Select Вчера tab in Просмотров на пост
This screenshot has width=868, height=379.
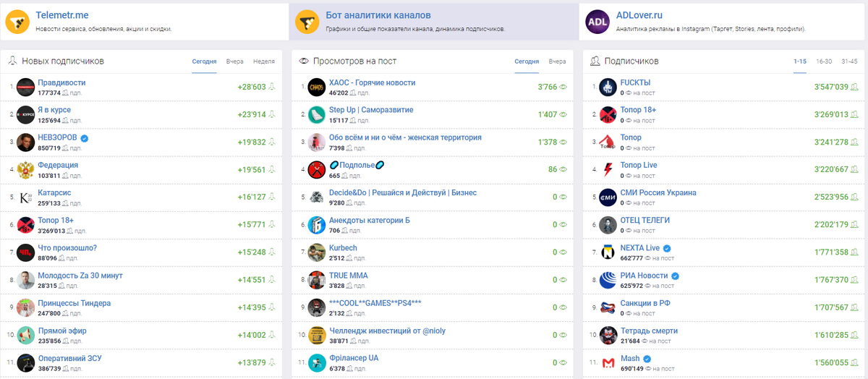tap(557, 61)
